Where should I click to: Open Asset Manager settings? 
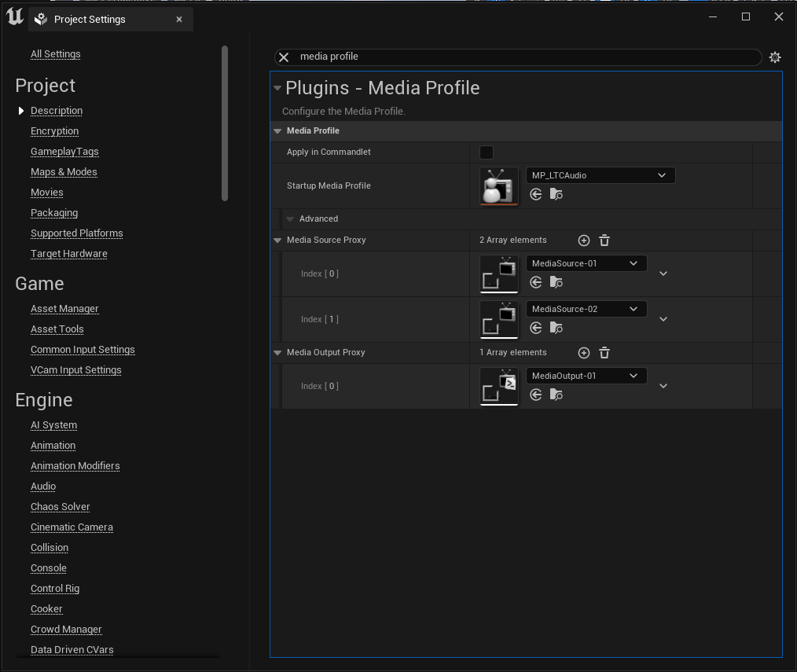pyautogui.click(x=64, y=309)
